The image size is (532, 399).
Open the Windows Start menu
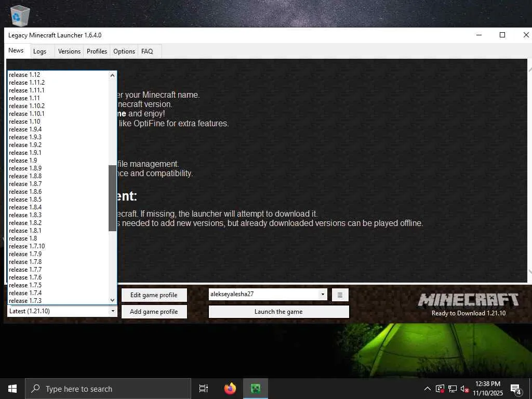point(12,389)
